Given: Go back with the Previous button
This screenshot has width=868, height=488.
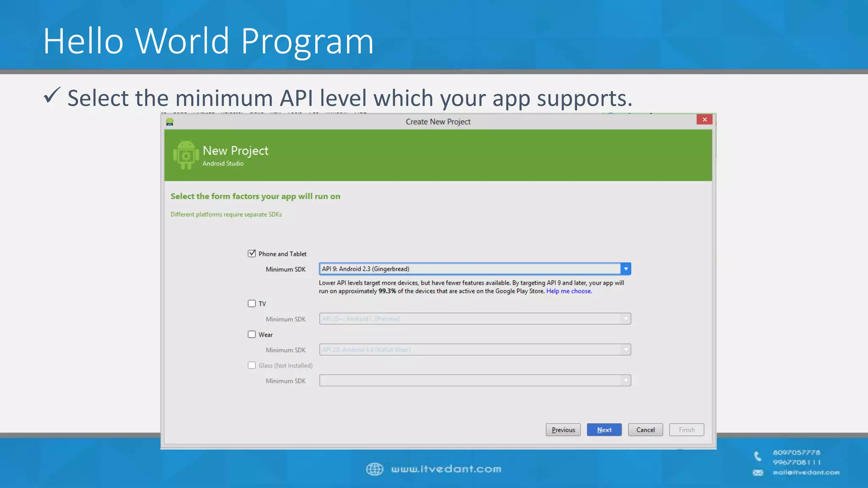Looking at the screenshot, I should coord(563,430).
